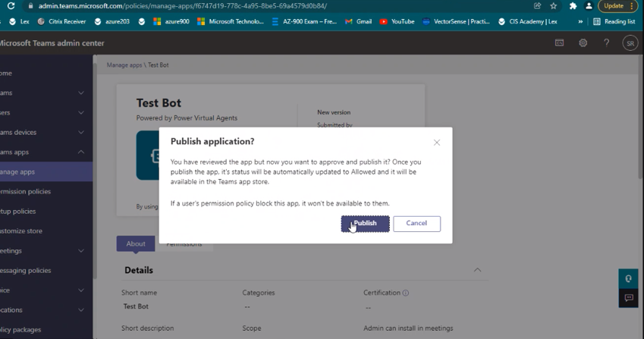Collapse the Teams apps section chevron
The width and height of the screenshot is (644, 339).
(x=81, y=152)
